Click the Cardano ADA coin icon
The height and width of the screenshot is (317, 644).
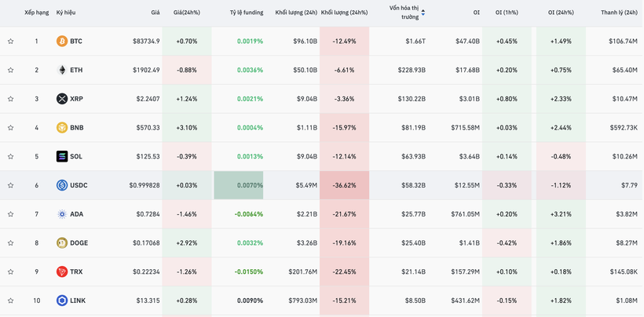pyautogui.click(x=62, y=214)
